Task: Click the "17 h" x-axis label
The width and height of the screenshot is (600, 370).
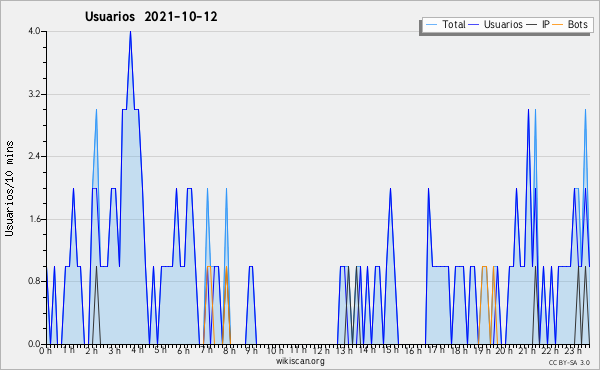Action: 436,350
